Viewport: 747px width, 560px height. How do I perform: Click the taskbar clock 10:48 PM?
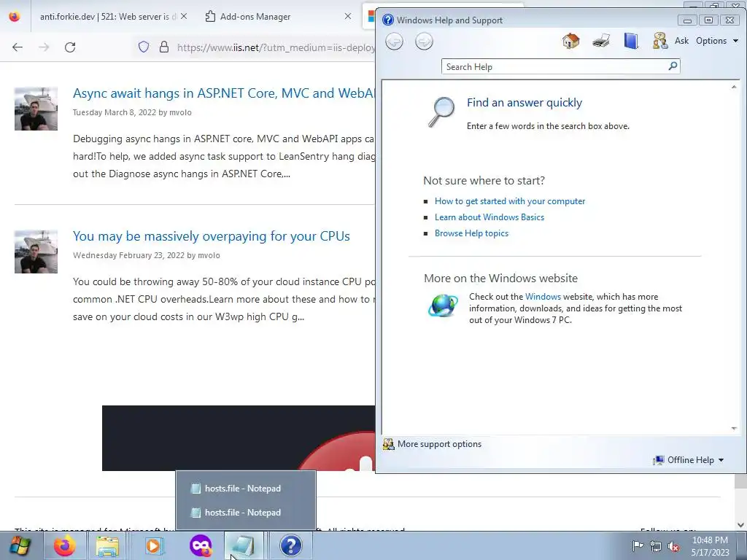coord(710,545)
